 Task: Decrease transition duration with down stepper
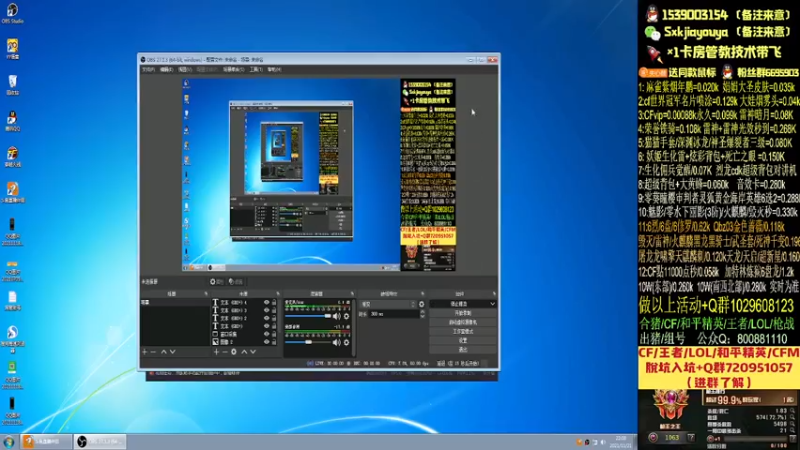[x=422, y=316]
